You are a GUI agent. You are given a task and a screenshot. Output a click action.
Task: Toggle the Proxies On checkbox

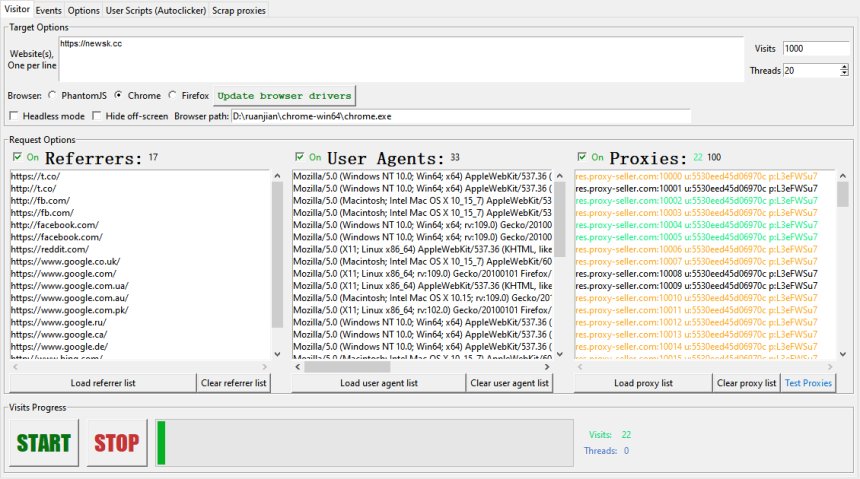click(x=582, y=157)
